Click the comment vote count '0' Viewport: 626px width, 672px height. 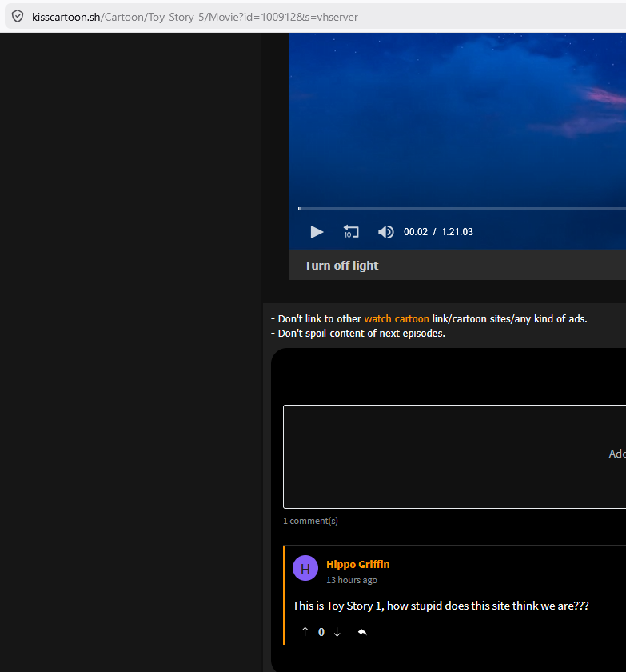pyautogui.click(x=321, y=632)
